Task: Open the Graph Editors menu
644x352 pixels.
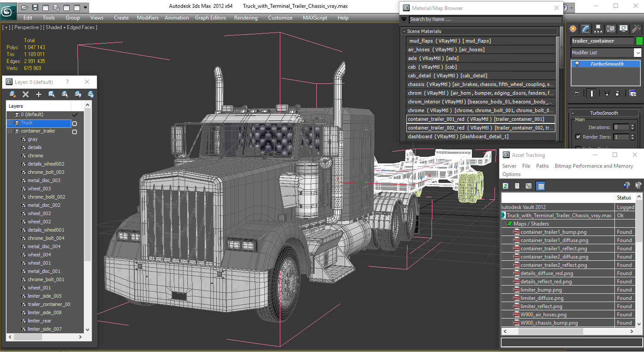Action: (210, 18)
